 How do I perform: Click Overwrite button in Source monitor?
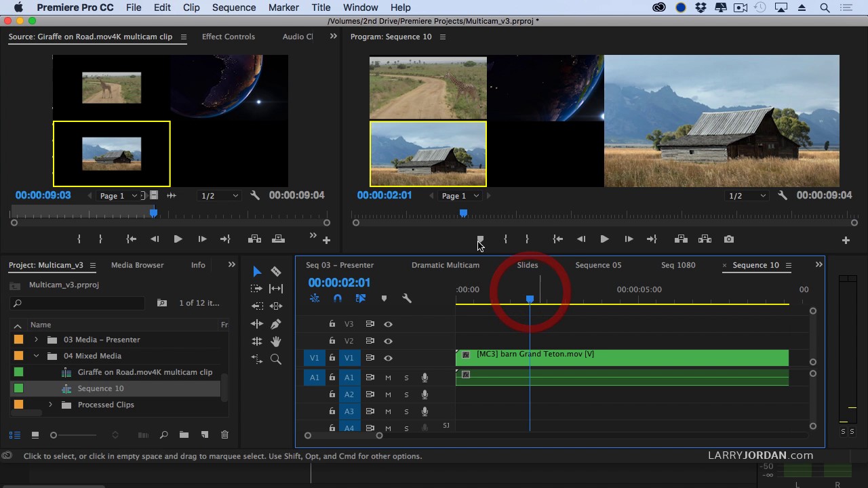click(x=278, y=239)
